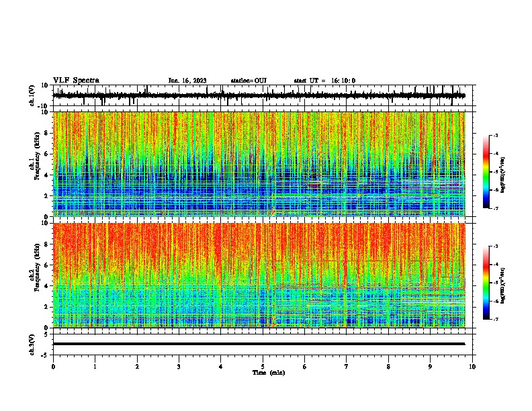Select the "Time (min)" axis label

[x=269, y=373]
